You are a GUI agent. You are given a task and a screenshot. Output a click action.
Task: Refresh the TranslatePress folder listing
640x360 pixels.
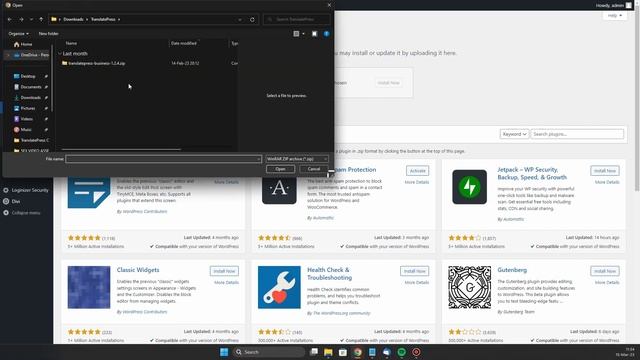[252, 19]
